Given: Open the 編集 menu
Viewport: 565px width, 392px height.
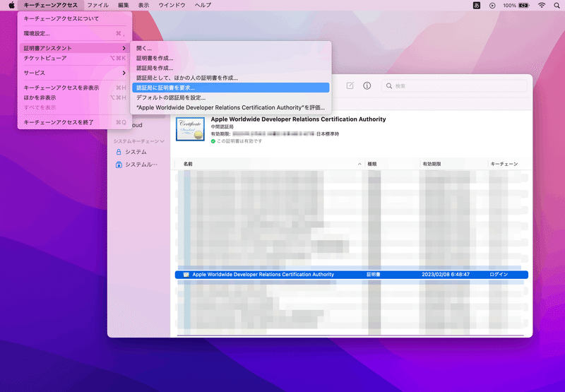Looking at the screenshot, I should [x=123, y=5].
